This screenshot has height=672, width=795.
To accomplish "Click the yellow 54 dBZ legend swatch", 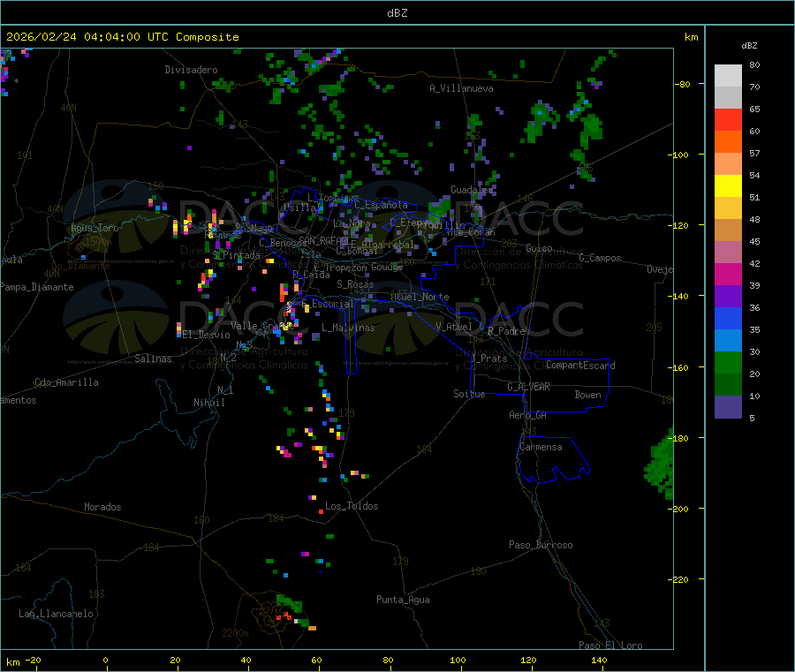I will (x=728, y=186).
